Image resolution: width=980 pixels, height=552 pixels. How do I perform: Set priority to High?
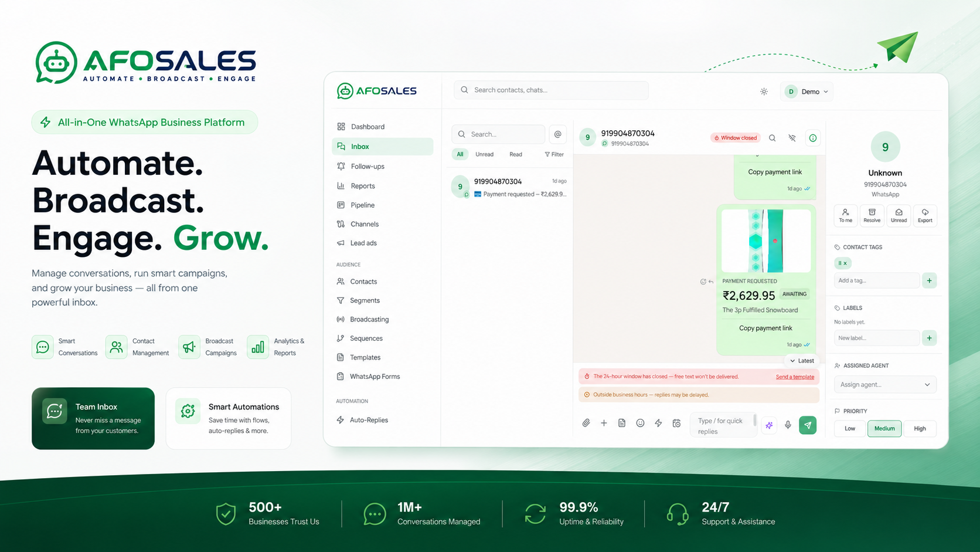920,428
